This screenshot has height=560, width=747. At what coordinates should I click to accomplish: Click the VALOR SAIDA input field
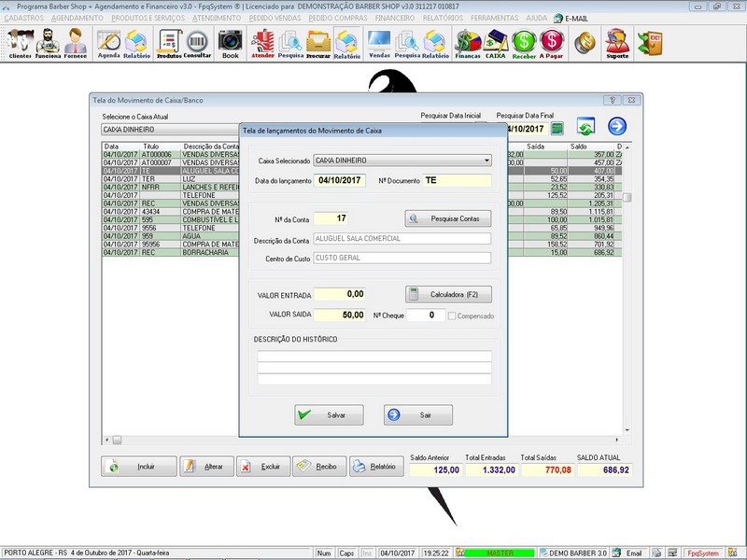pyautogui.click(x=340, y=315)
